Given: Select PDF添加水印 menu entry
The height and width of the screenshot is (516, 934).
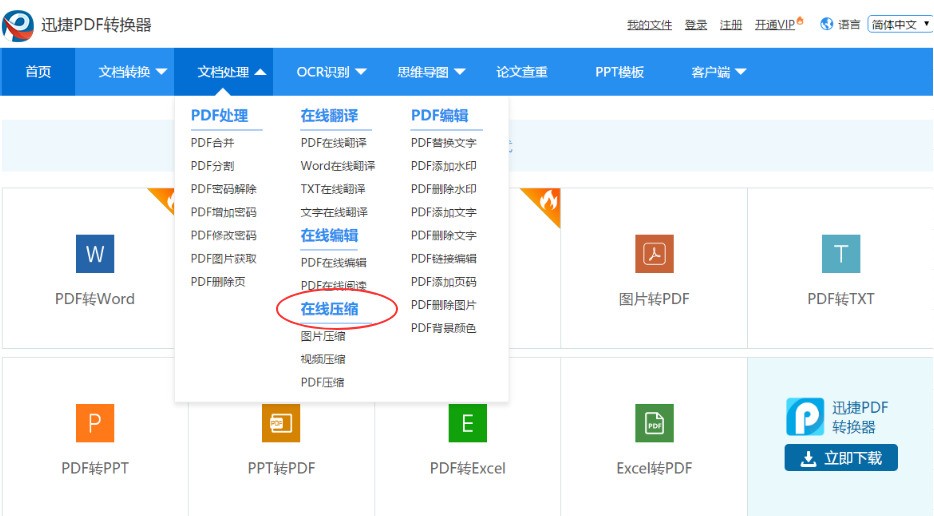Looking at the screenshot, I should click(x=444, y=166).
